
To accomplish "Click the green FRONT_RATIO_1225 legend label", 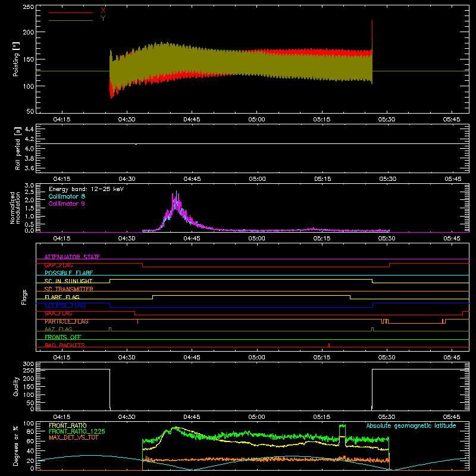I will coord(77,431).
